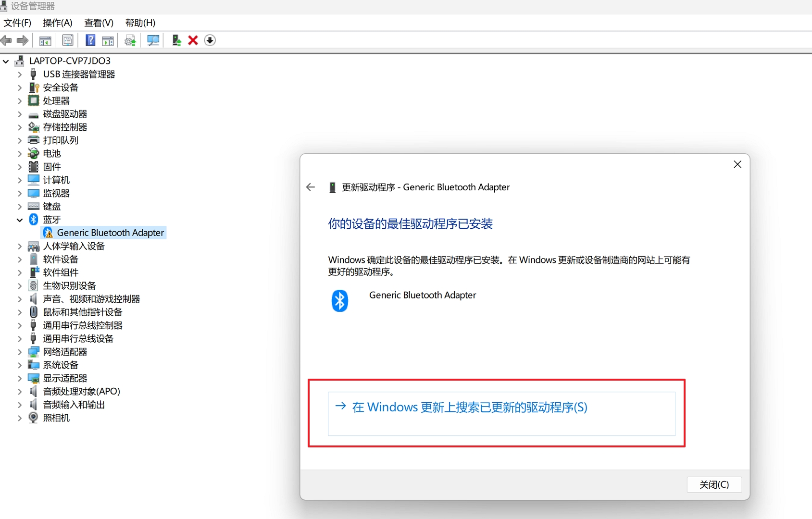Click the 生物识别设备 fingerprint icon
This screenshot has height=519, width=812.
pos(33,285)
